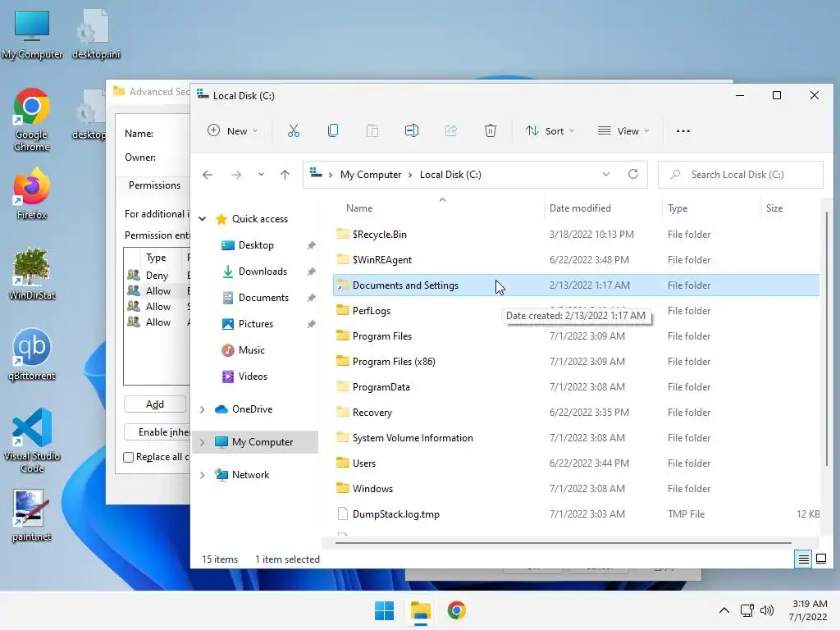Select the DumpStack.log.tmp file

(x=576, y=514)
